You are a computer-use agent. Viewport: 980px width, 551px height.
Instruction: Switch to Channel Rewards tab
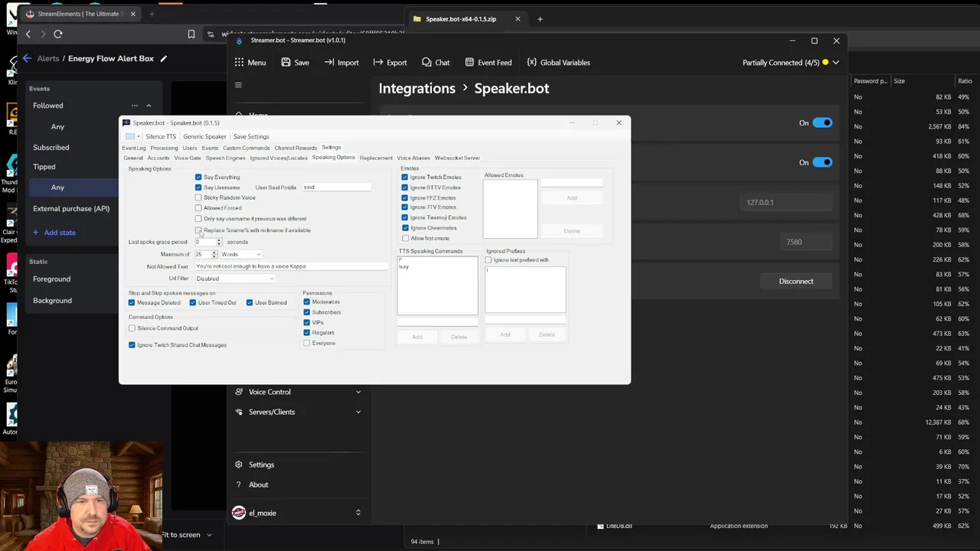click(296, 148)
